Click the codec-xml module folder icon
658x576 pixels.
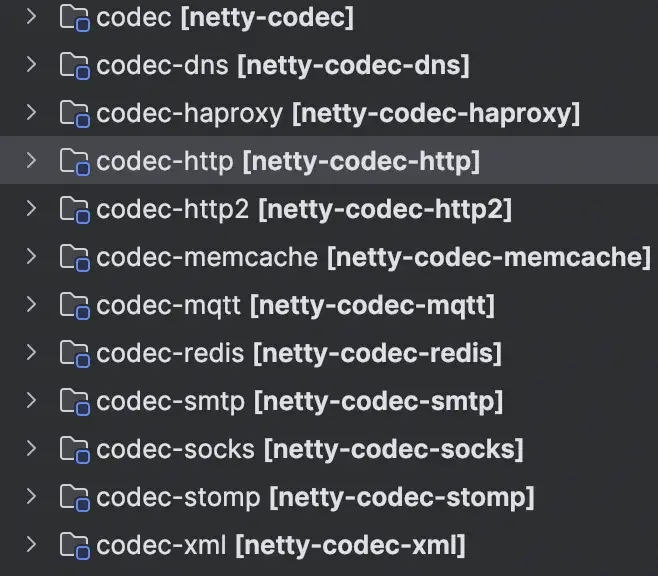click(75, 545)
